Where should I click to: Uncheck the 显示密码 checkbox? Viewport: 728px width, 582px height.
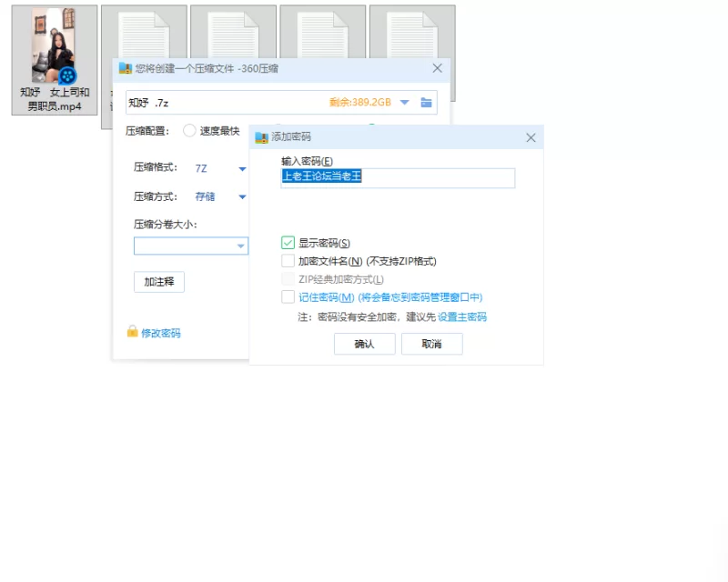click(288, 243)
